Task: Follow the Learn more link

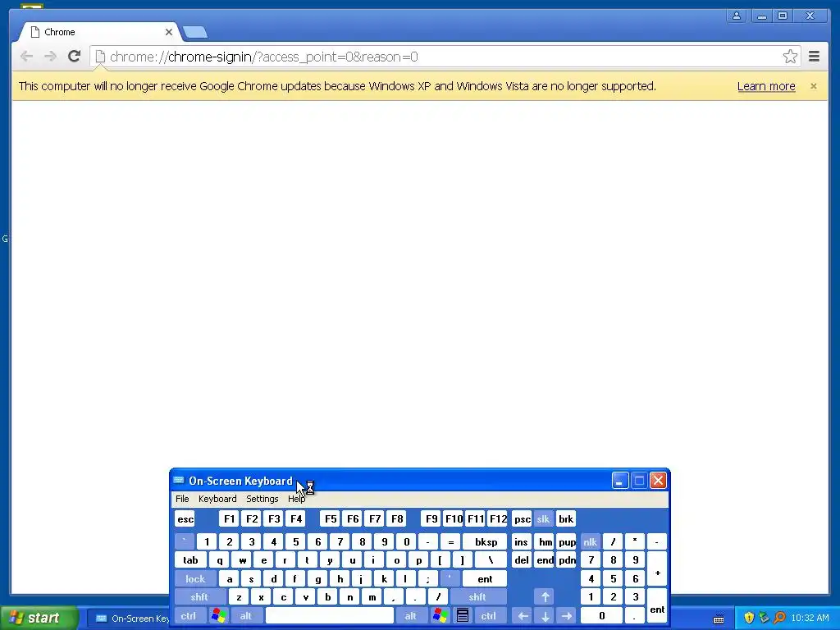Action: click(x=766, y=86)
